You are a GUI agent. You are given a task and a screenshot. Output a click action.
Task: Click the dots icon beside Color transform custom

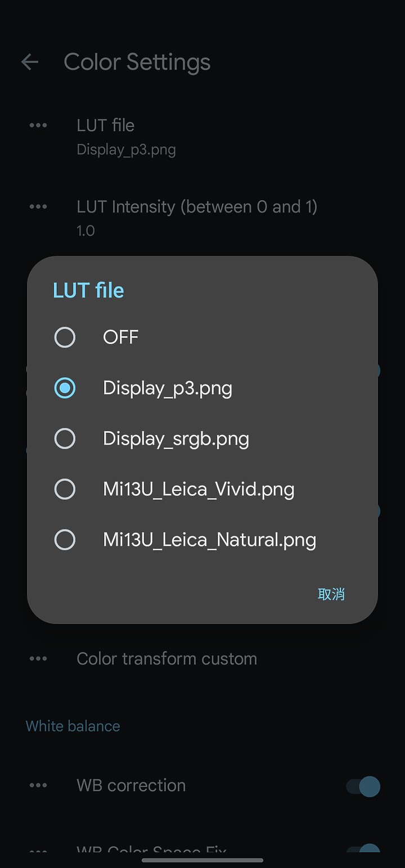click(38, 658)
